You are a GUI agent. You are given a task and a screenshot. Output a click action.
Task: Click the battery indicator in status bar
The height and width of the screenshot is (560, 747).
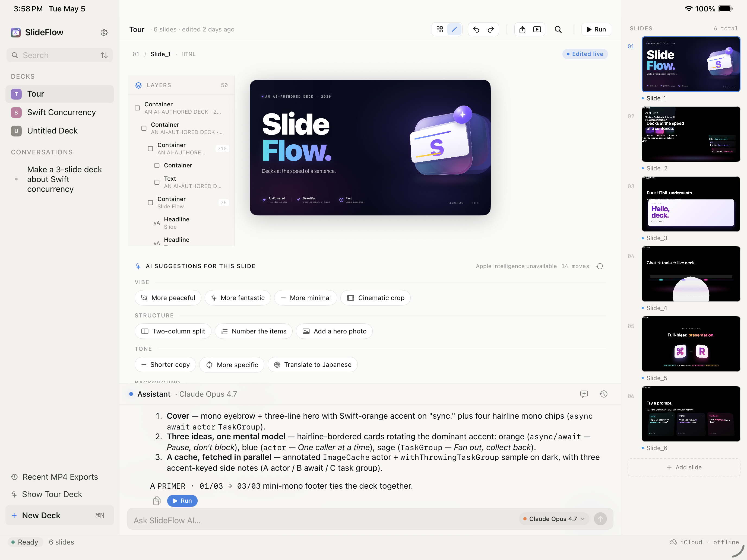(725, 9)
